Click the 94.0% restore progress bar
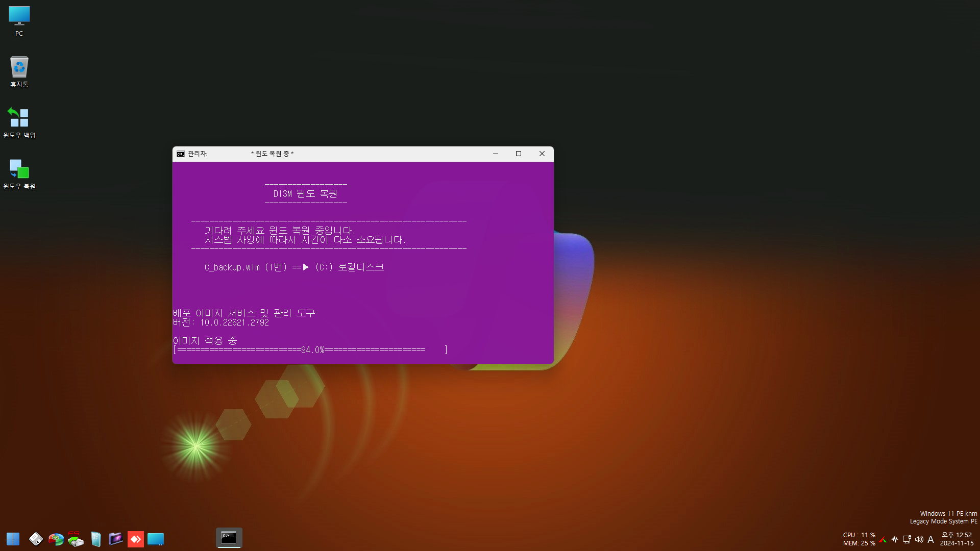The width and height of the screenshot is (980, 551). 310,350
